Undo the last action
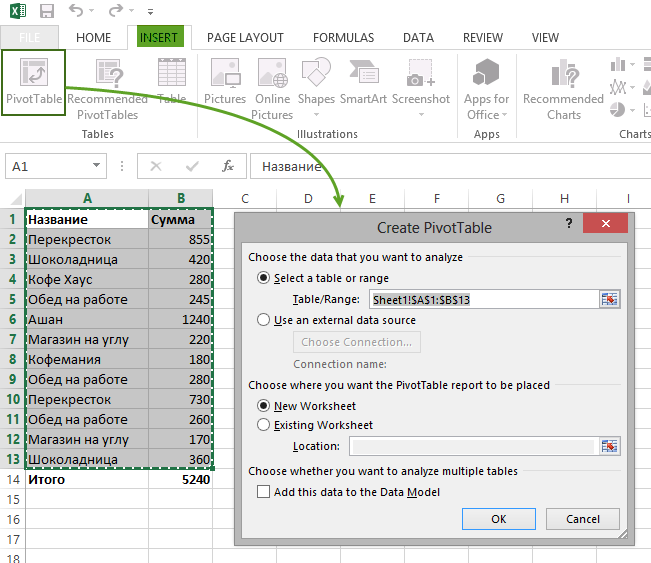 [76, 10]
